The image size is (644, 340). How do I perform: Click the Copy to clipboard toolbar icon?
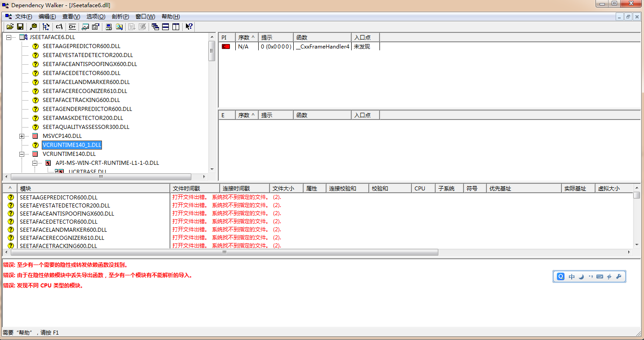[34, 26]
